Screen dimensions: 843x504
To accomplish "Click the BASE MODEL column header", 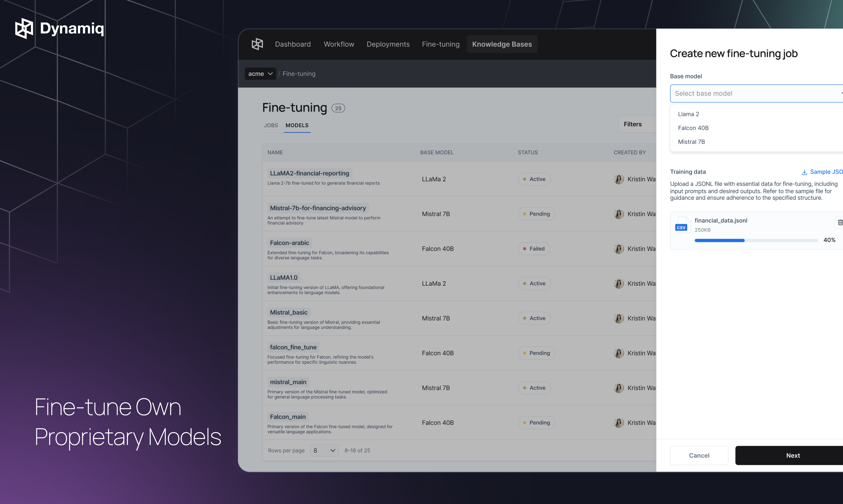I will [437, 153].
